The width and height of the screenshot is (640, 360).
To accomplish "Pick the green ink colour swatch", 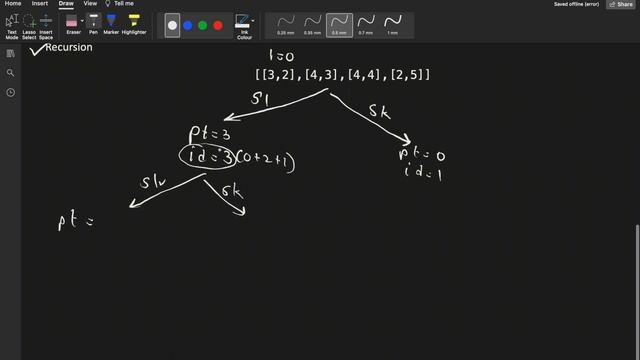I will (x=203, y=25).
